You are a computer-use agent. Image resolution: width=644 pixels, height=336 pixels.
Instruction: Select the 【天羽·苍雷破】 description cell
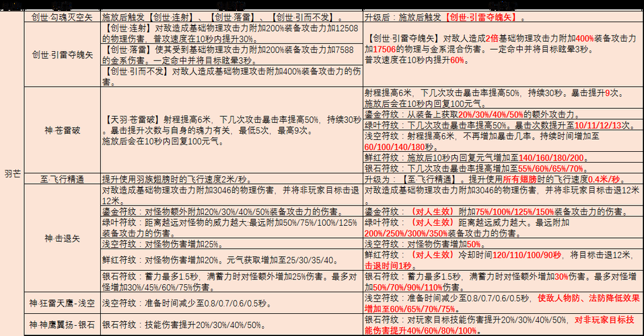(x=231, y=130)
